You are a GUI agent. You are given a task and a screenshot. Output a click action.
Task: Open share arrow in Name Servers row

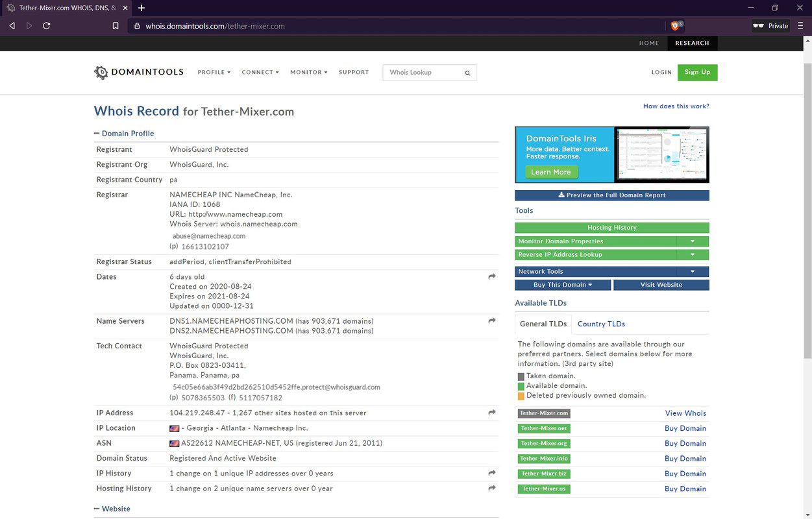coord(492,321)
